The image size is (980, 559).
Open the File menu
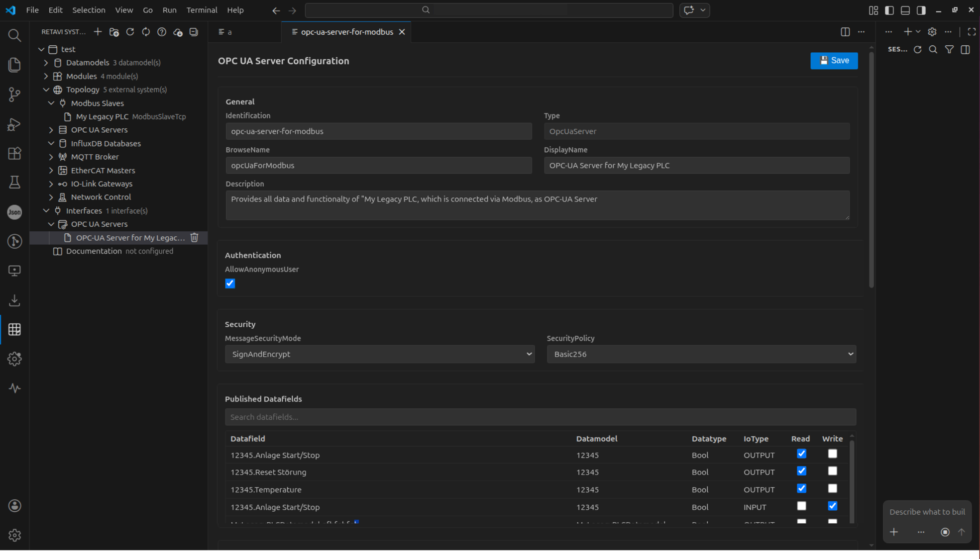[32, 10]
